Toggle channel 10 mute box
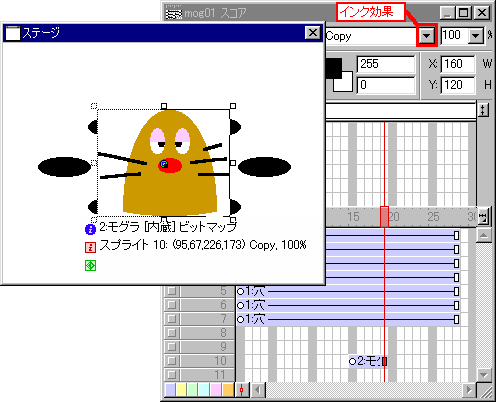The image size is (496, 402). (172, 361)
